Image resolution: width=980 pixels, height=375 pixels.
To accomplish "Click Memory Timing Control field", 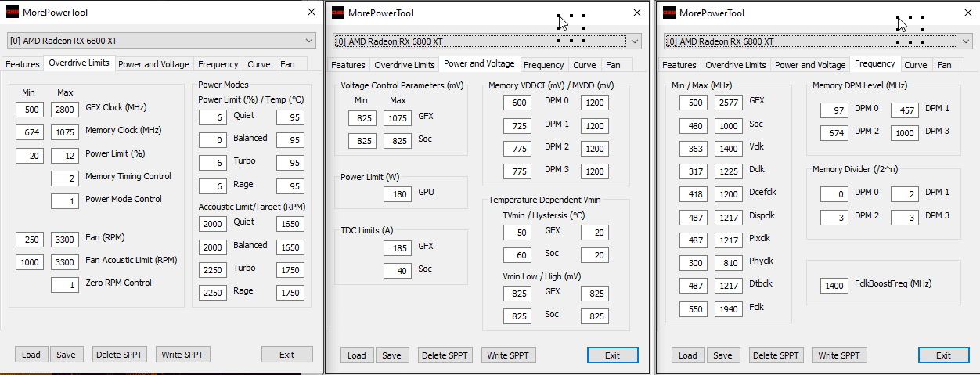I will (65, 178).
